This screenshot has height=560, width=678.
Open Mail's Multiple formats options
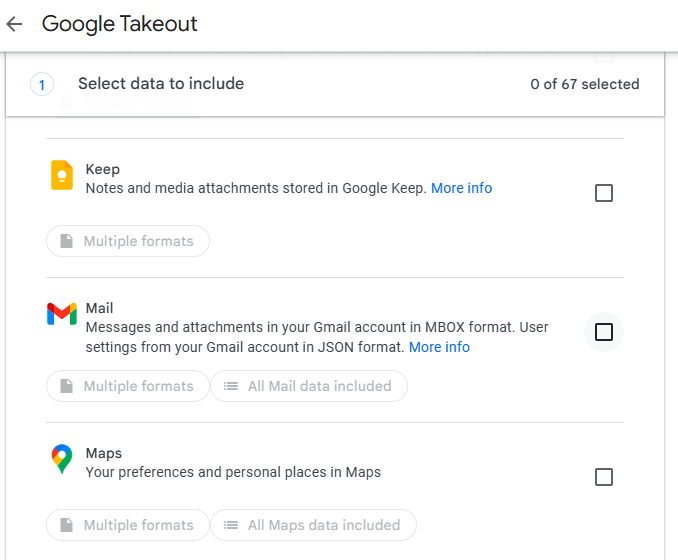127,386
